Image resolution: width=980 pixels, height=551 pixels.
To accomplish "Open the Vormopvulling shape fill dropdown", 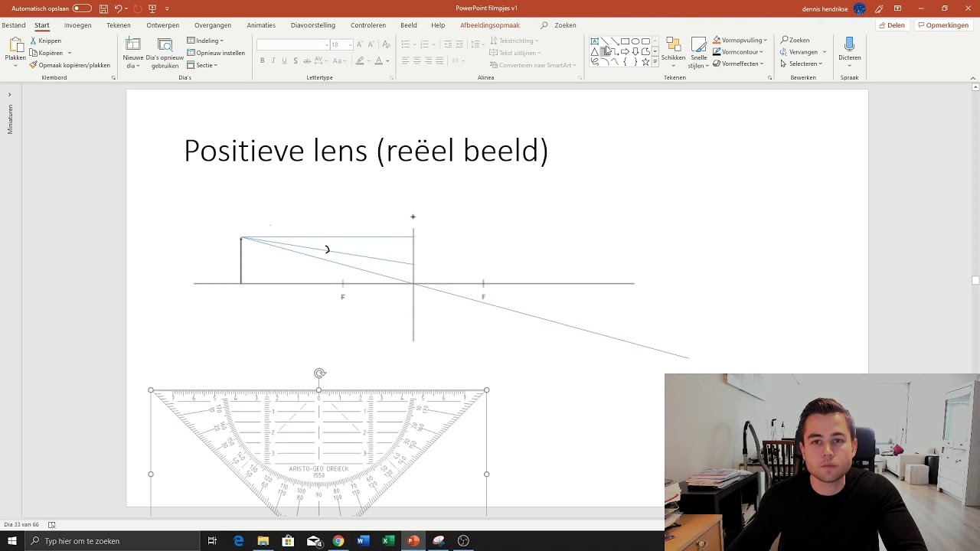I will [740, 40].
